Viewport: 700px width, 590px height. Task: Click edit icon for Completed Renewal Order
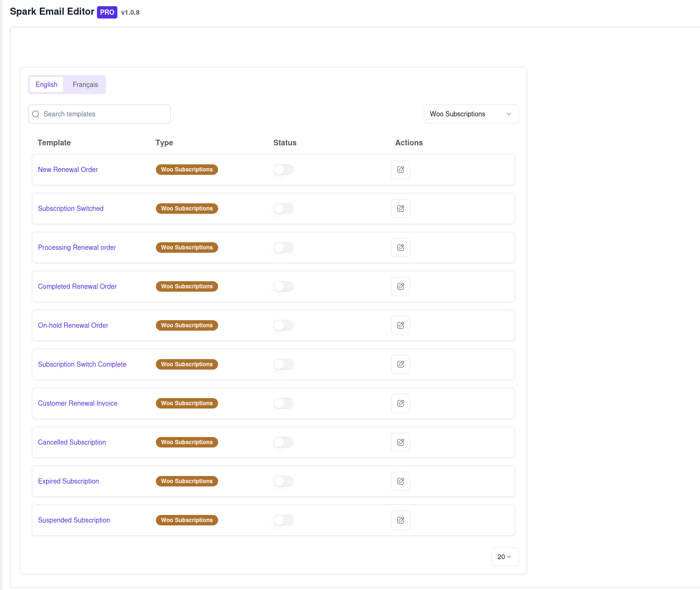point(400,286)
